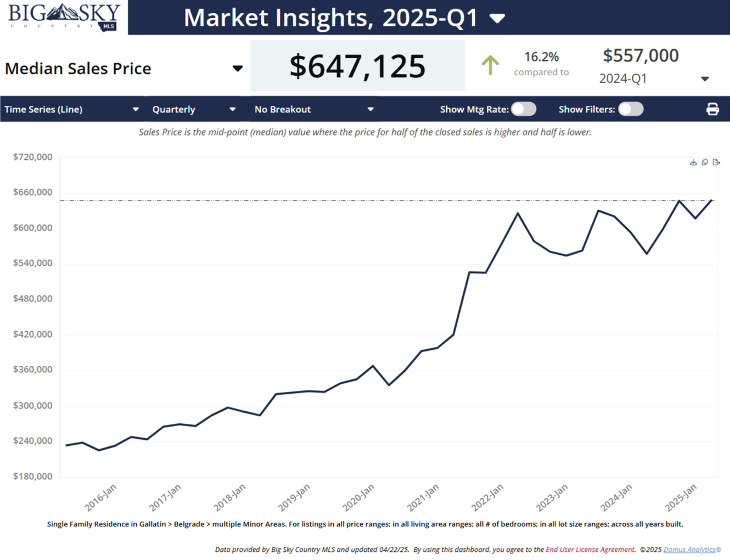This screenshot has width=730, height=560.
Task: Click the 'compared to' label
Action: tap(541, 72)
